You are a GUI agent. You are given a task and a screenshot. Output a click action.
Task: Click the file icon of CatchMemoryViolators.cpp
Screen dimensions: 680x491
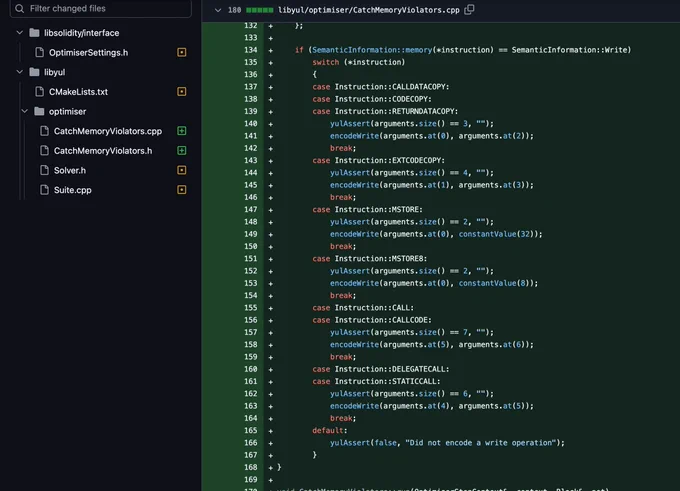pos(44,131)
